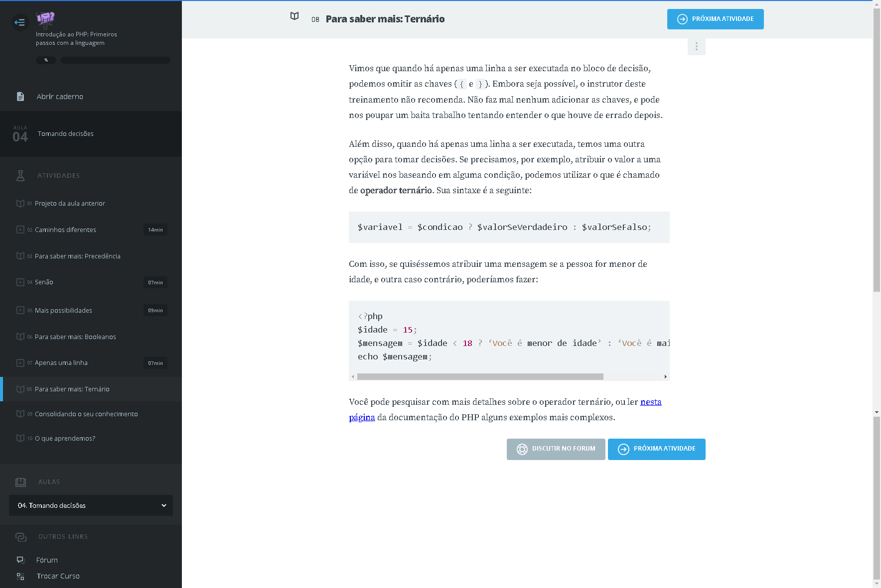Click the back arrow icon in sidebar
The height and width of the screenshot is (588, 881).
20,22
